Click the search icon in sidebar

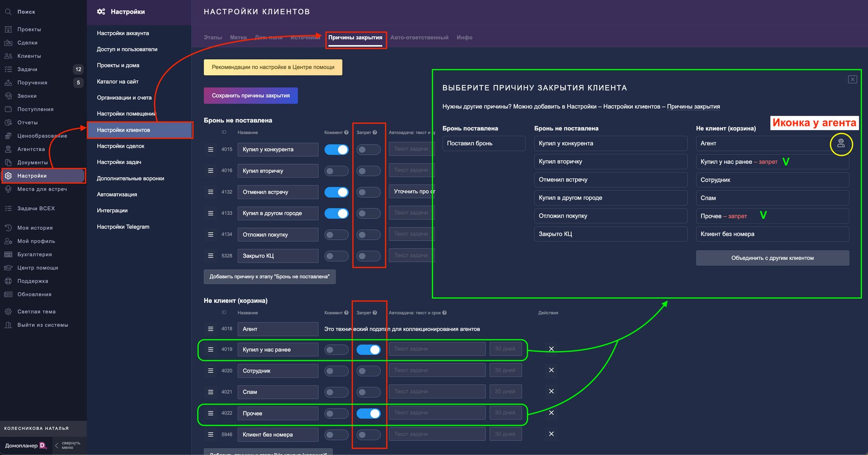pyautogui.click(x=8, y=12)
